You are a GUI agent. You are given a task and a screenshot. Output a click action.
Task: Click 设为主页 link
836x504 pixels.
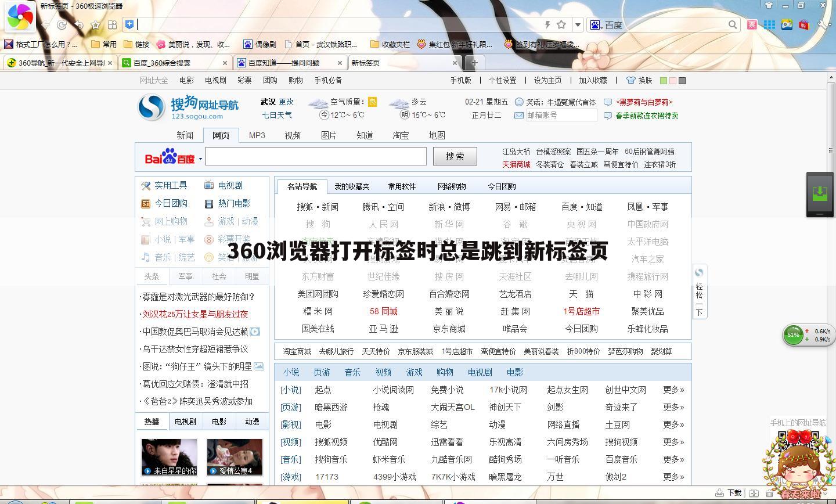coord(547,80)
